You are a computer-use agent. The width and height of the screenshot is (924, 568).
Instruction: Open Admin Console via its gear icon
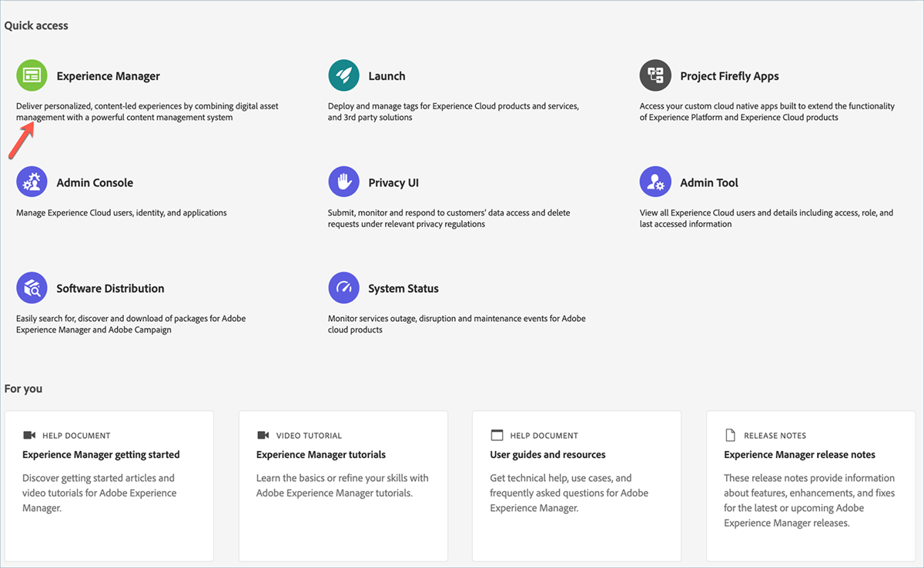(x=32, y=182)
